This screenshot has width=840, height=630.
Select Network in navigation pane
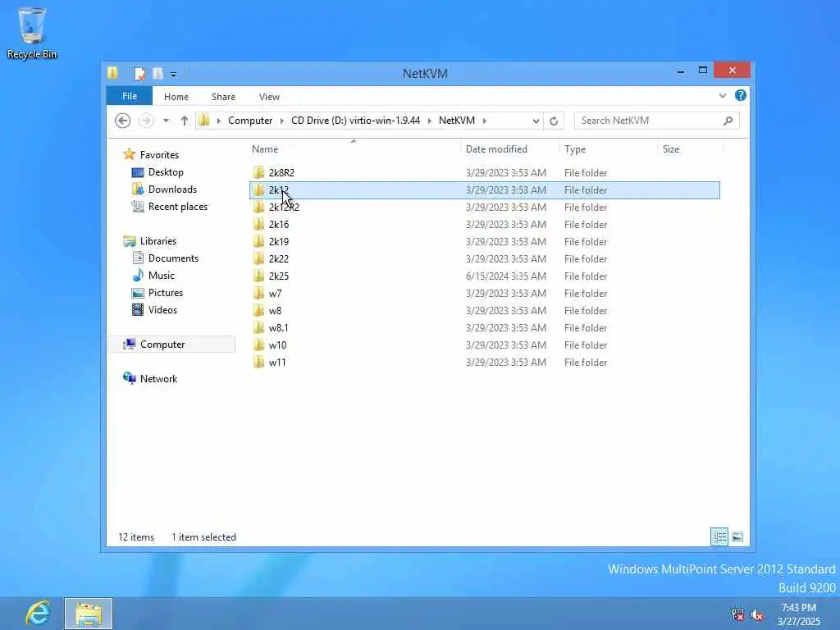click(x=158, y=379)
